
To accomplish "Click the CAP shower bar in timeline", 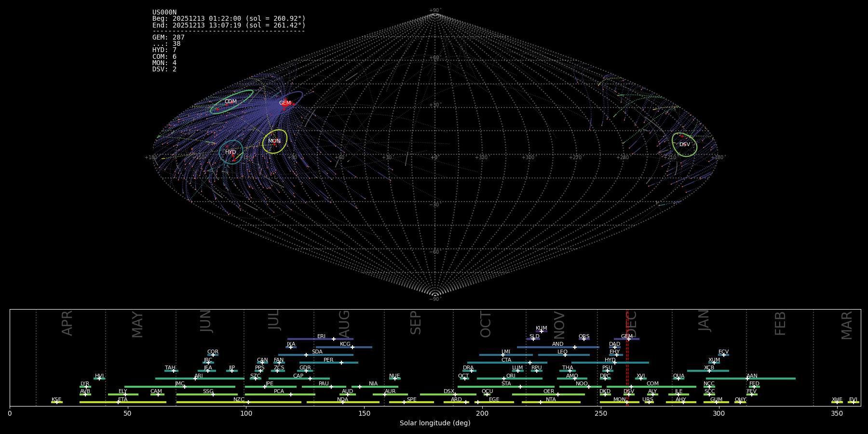I will [x=299, y=379].
